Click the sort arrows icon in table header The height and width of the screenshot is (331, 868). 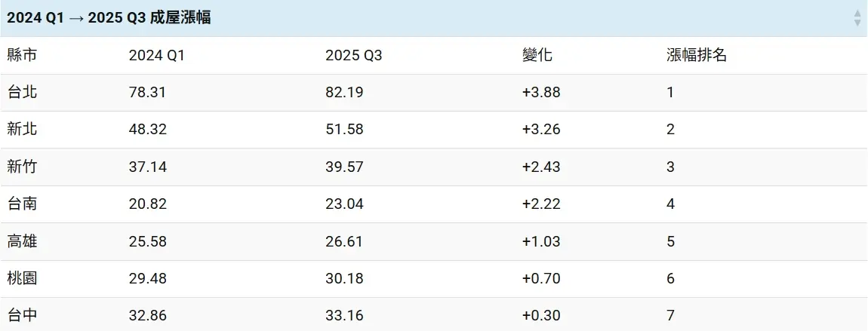coord(857,18)
